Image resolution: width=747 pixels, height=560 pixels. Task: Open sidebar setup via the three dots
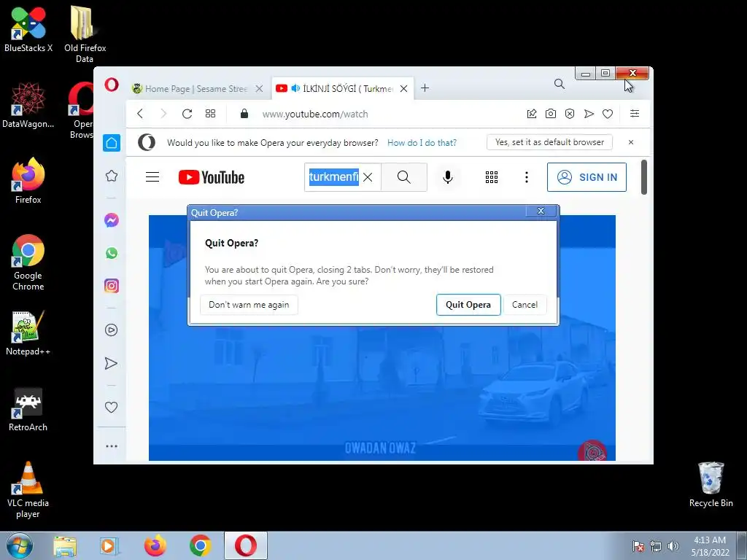tap(112, 446)
